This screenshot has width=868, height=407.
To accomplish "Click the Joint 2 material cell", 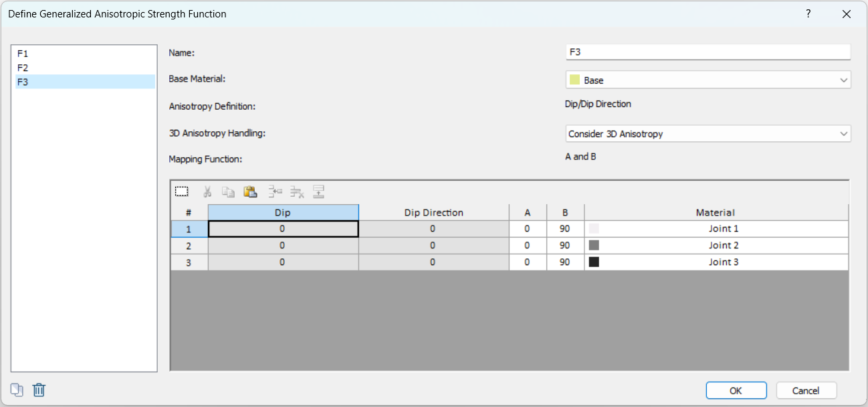I will [x=716, y=246].
